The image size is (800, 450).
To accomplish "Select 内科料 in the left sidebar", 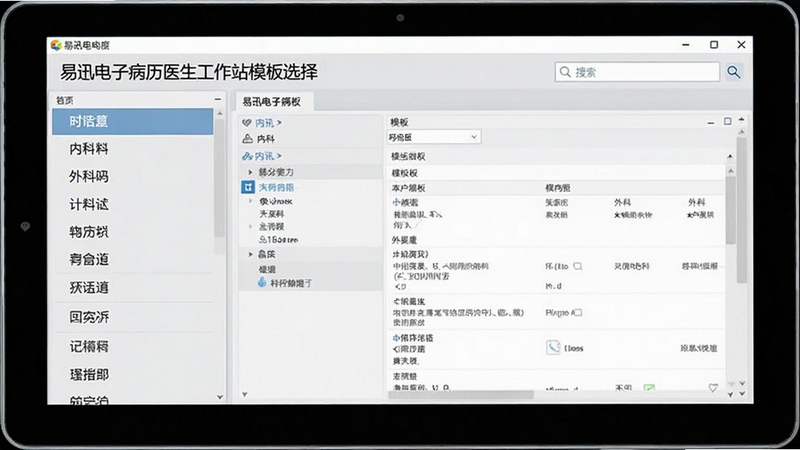I will (89, 149).
